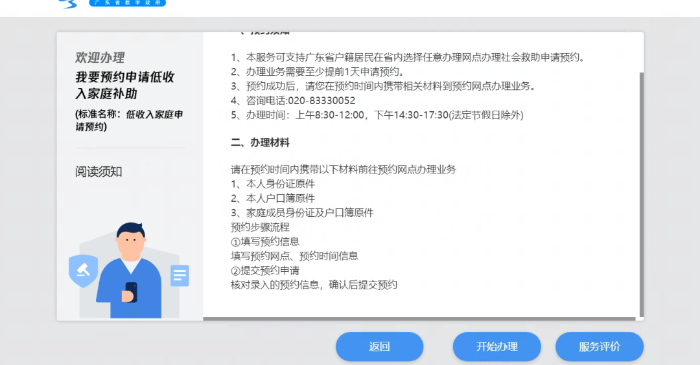Click the vertical scrollbar of the notice panel

tap(642, 194)
